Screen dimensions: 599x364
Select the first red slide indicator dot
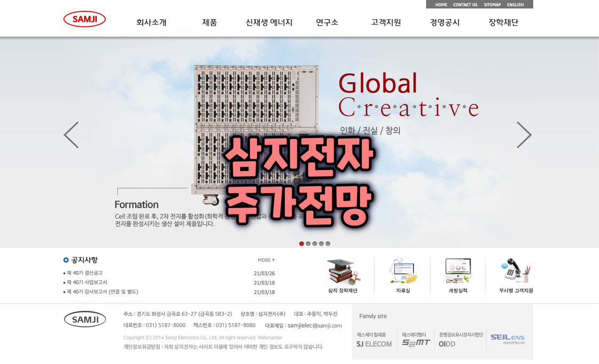302,244
